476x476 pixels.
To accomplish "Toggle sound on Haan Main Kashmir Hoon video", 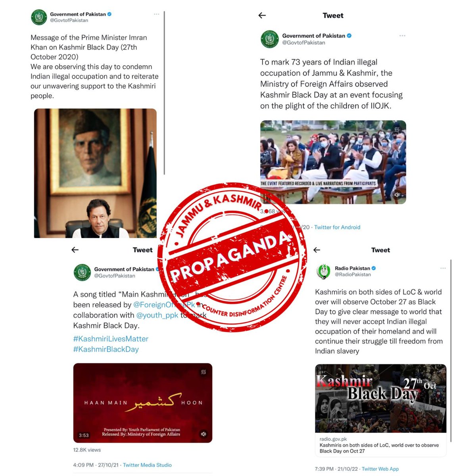I will 203,434.
